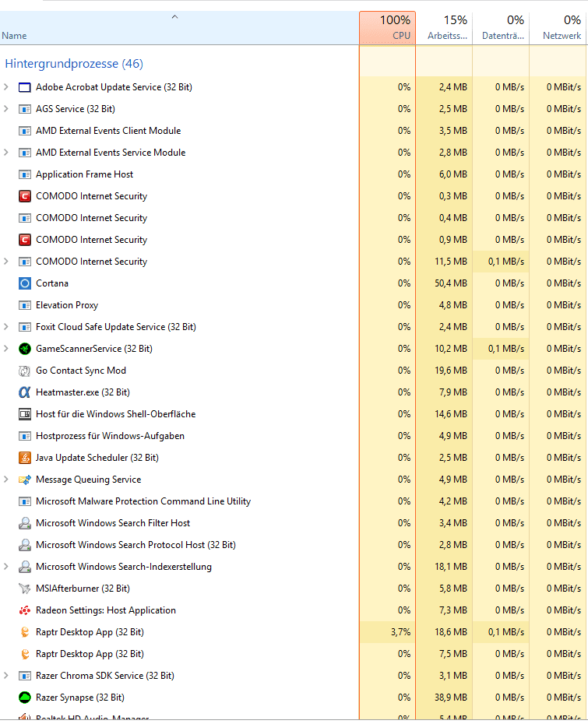Click the Search-Indexerstellung icon
Image resolution: width=588 pixels, height=724 pixels.
click(x=24, y=567)
